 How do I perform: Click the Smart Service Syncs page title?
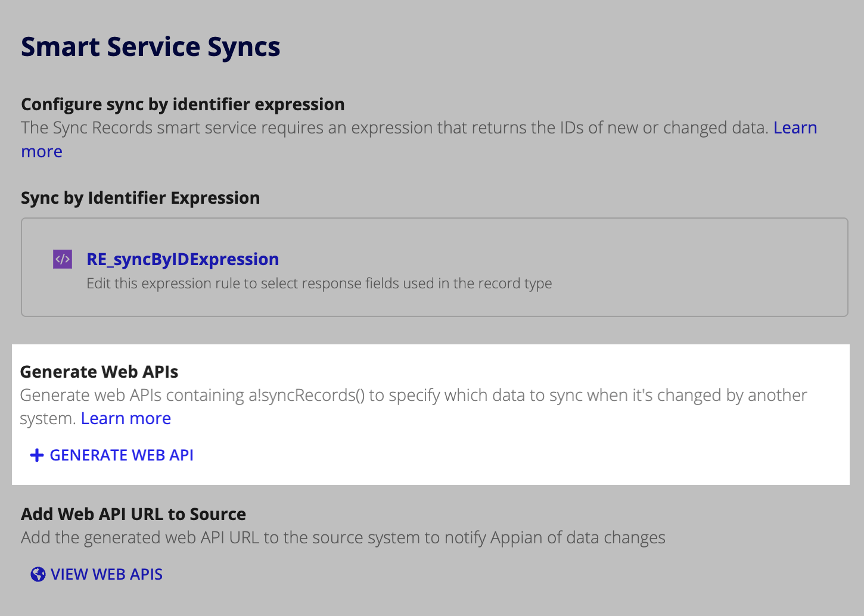[151, 47]
